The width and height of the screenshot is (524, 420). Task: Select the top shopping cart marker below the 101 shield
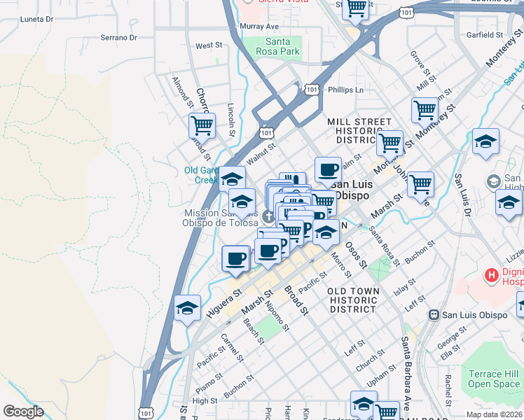(356, 9)
